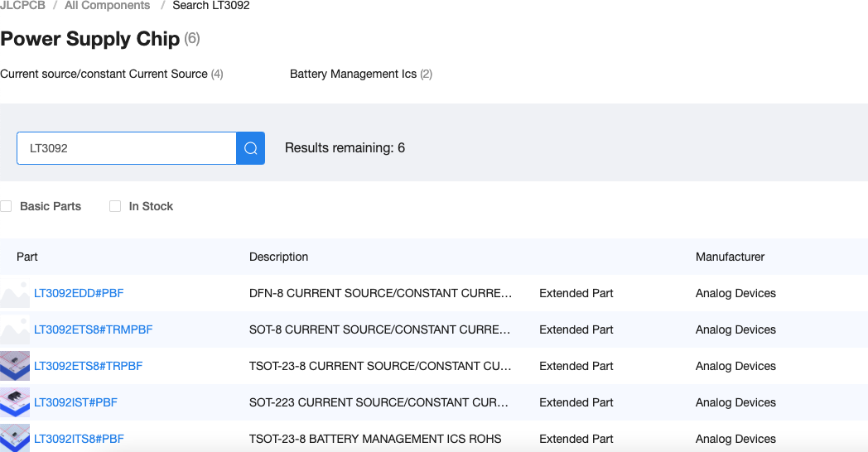868x452 pixels.
Task: Open the LT3092EDD#PBF placeholder image
Action: [x=15, y=293]
